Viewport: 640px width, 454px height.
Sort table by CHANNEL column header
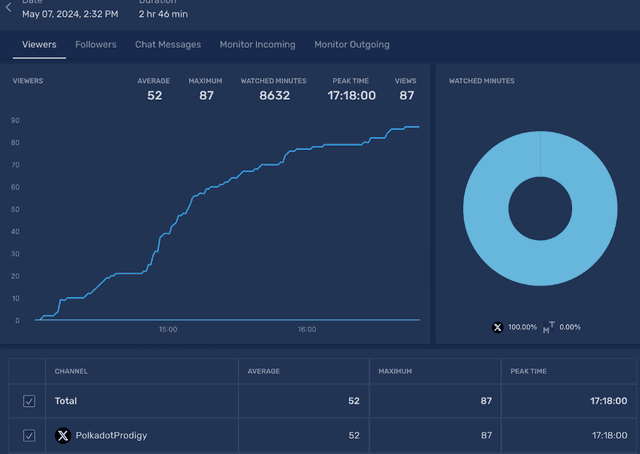tap(71, 371)
